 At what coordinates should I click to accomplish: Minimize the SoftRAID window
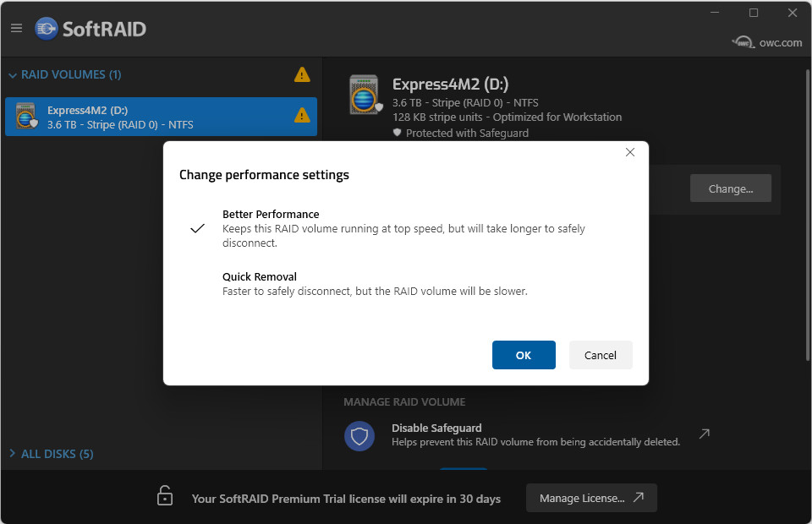(715, 13)
